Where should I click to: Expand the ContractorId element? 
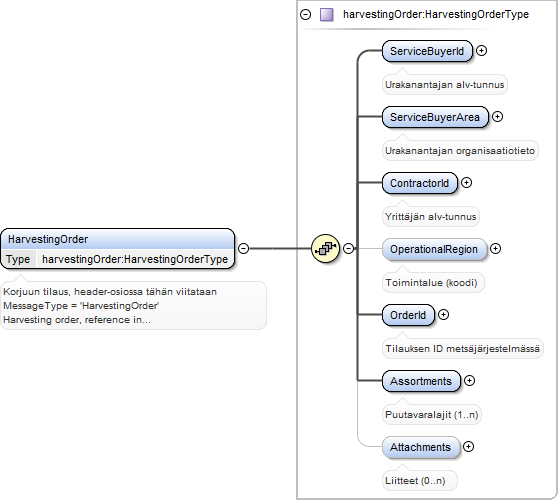click(466, 183)
